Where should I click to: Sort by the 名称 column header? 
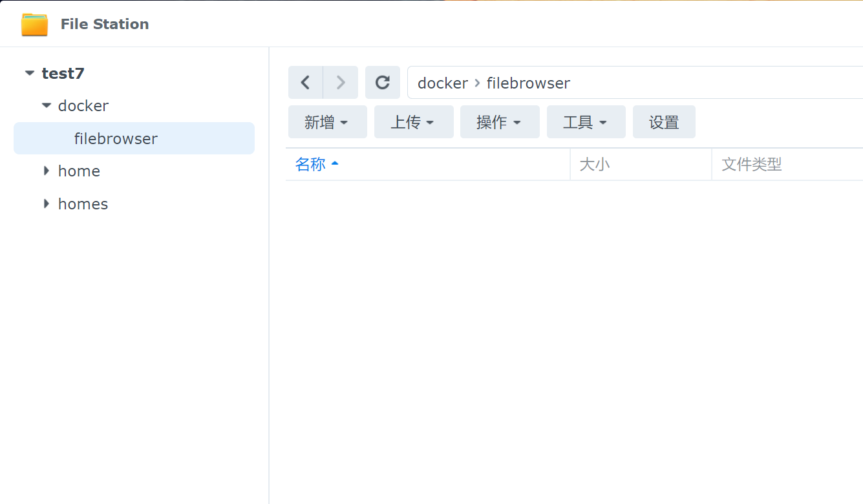pos(311,164)
